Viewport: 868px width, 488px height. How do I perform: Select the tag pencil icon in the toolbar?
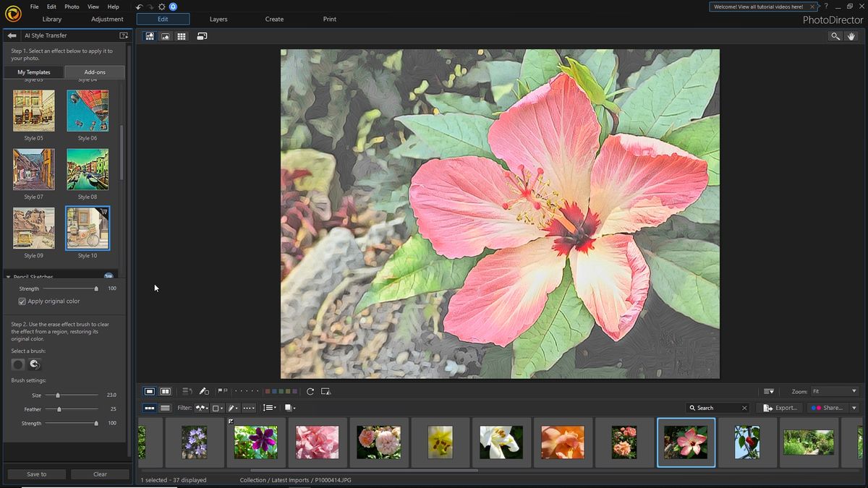click(x=205, y=391)
